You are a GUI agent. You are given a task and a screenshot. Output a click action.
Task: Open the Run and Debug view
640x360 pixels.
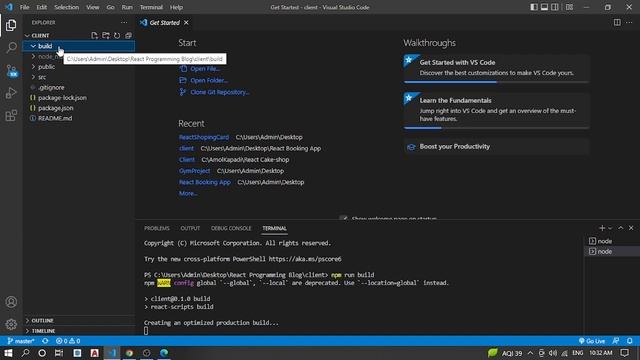(11, 93)
